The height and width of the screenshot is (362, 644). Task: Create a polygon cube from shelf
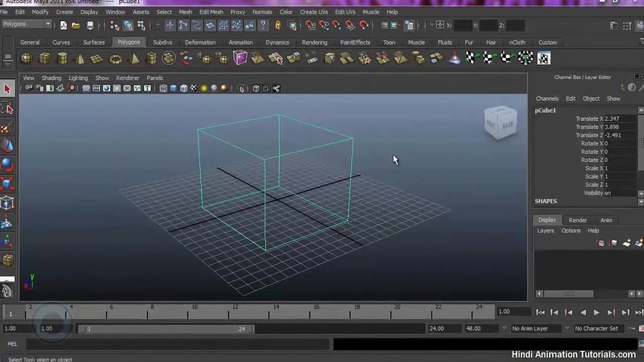click(x=45, y=58)
